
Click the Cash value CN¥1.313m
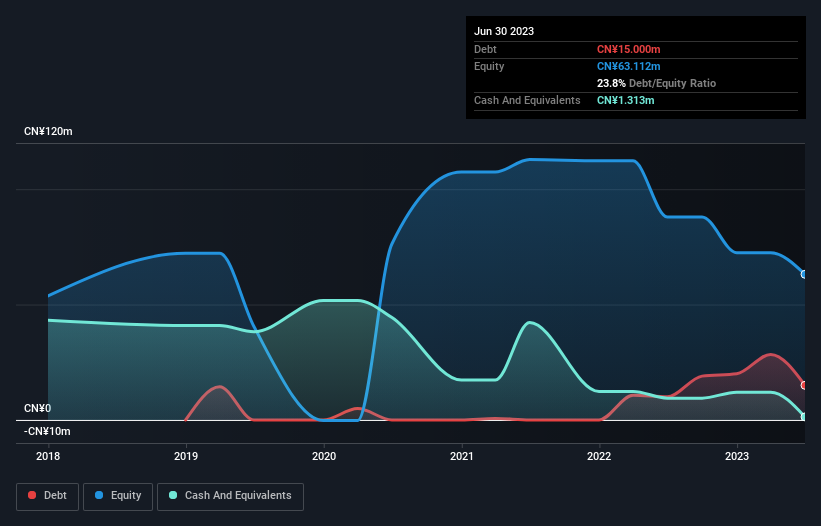point(625,100)
